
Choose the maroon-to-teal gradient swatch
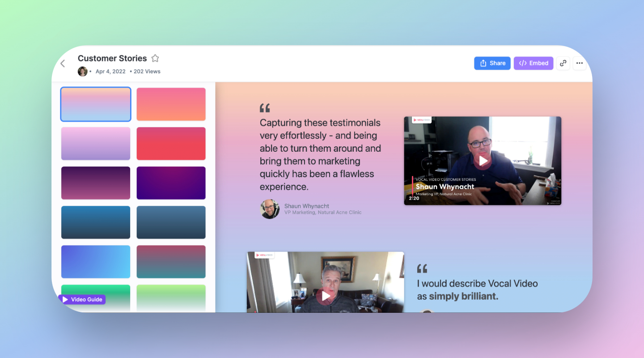(171, 262)
